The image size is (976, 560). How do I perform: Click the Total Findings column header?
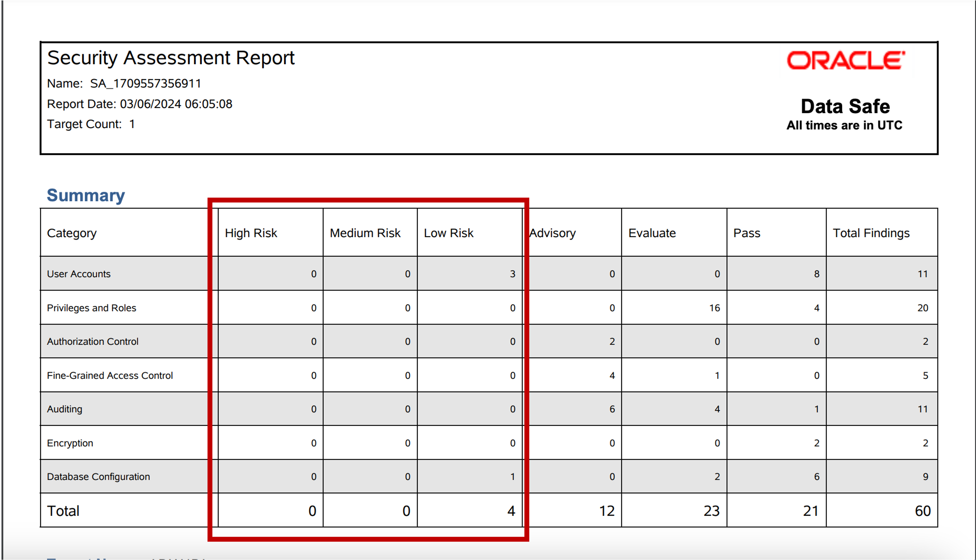click(x=871, y=233)
